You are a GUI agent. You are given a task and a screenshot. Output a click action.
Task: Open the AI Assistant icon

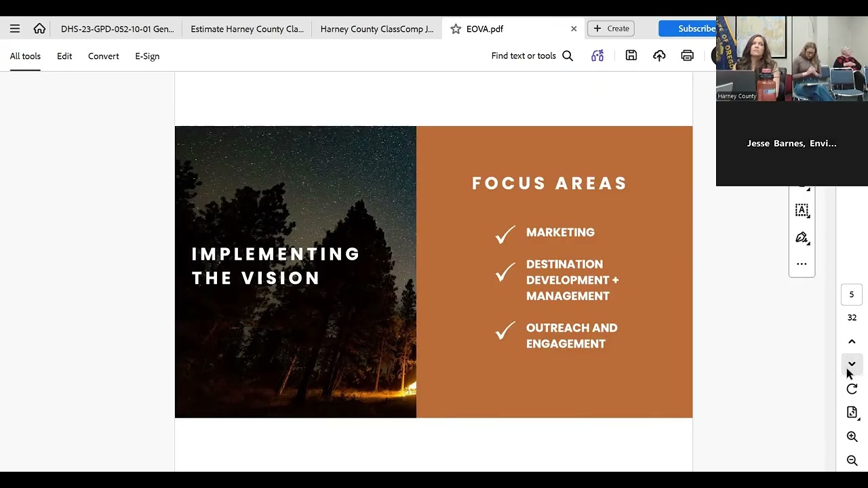[597, 56]
